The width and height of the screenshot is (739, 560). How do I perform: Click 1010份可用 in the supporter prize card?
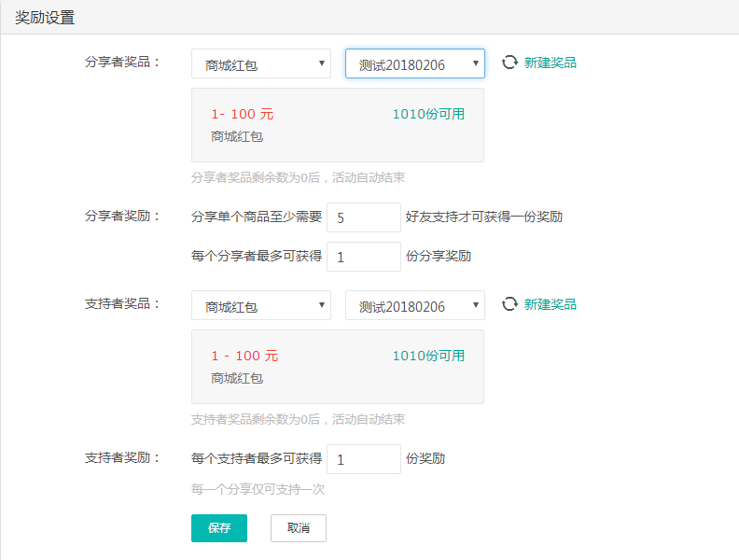pyautogui.click(x=428, y=356)
